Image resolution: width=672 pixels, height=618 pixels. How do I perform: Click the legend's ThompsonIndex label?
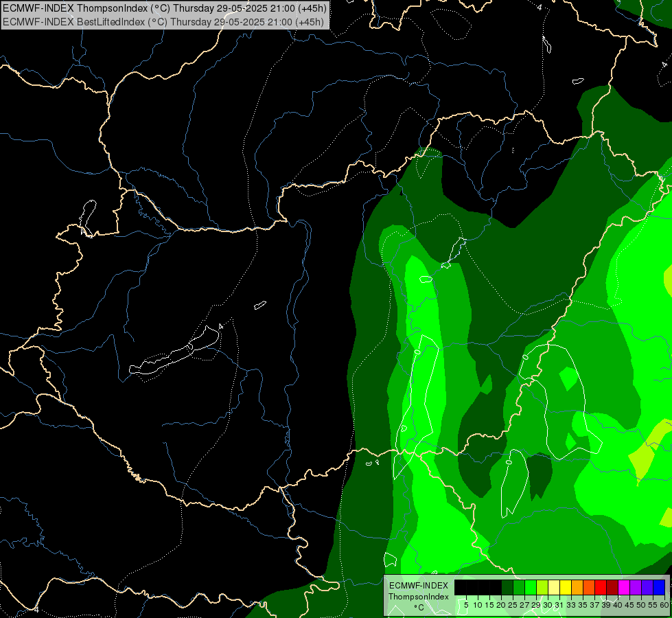pos(419,597)
